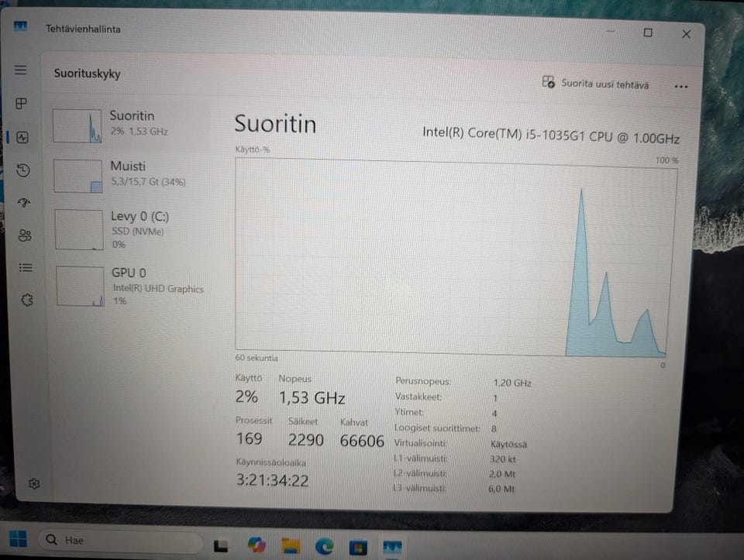The width and height of the screenshot is (744, 560).
Task: Open the Details list sidebar icon
Action: coord(26,268)
